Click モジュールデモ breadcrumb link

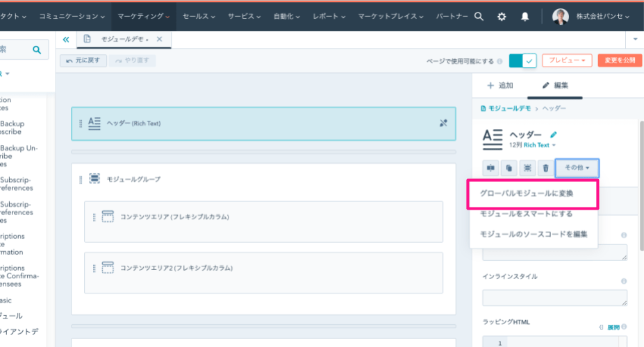tap(509, 108)
